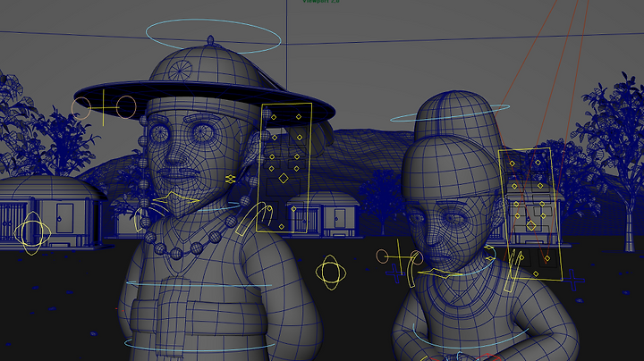Select light-blue waist ring on hat character
The width and height of the screenshot is (644, 361).
[199, 346]
